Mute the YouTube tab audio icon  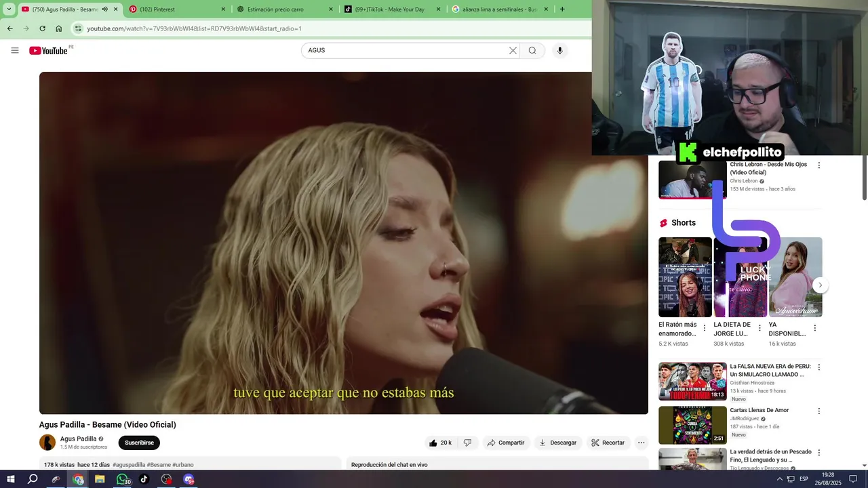pos(104,9)
